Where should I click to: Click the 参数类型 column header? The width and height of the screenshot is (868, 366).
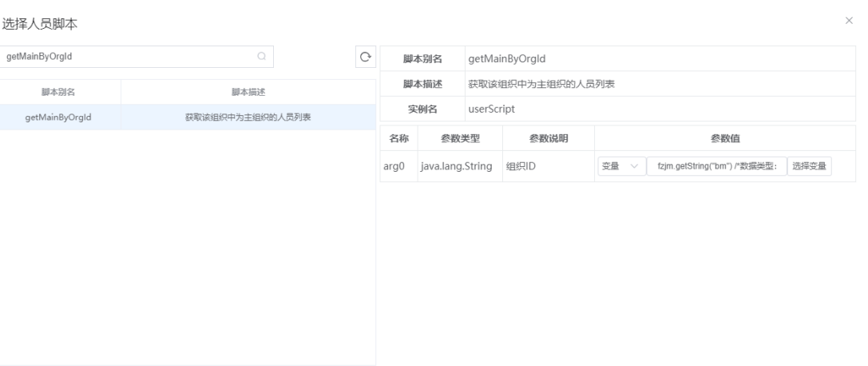click(460, 138)
